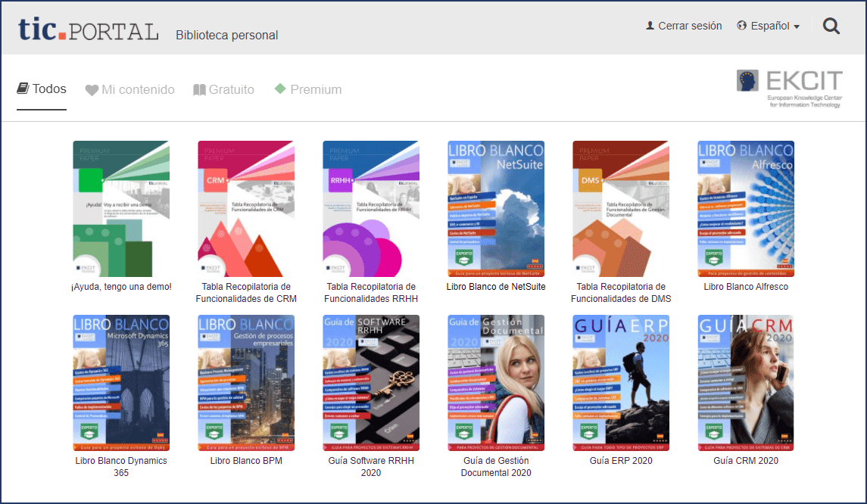This screenshot has height=504, width=867.
Task: Click the open-book icon of Gratuito
Action: [x=199, y=90]
